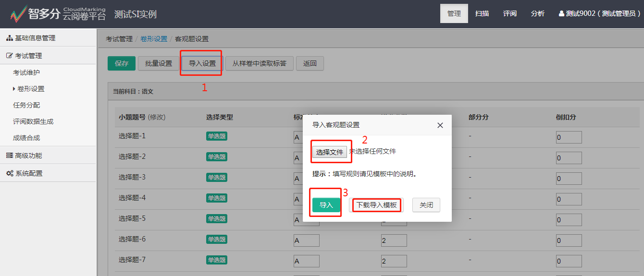The image size is (644, 276).
Task: Click the 选择题-4 row label
Action: tap(132, 198)
